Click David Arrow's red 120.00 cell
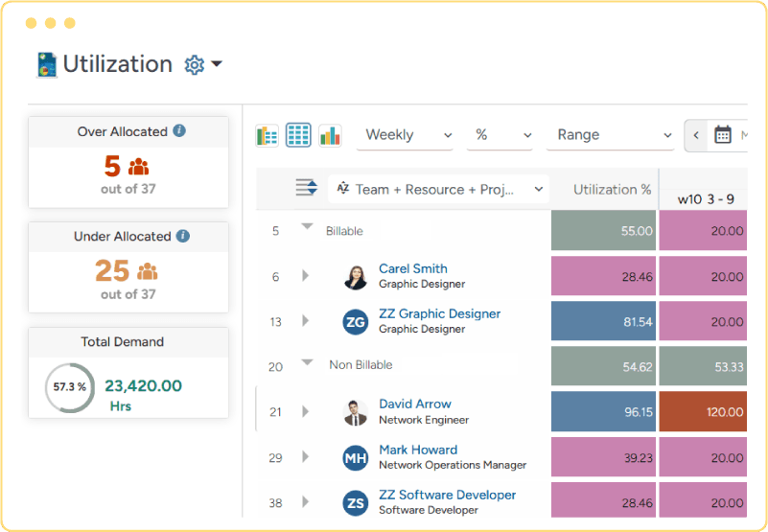This screenshot has width=768, height=532. tap(703, 411)
